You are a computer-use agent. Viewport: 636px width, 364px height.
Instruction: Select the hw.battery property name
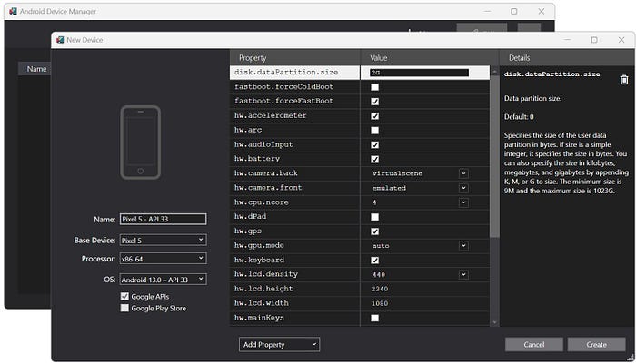(x=257, y=159)
